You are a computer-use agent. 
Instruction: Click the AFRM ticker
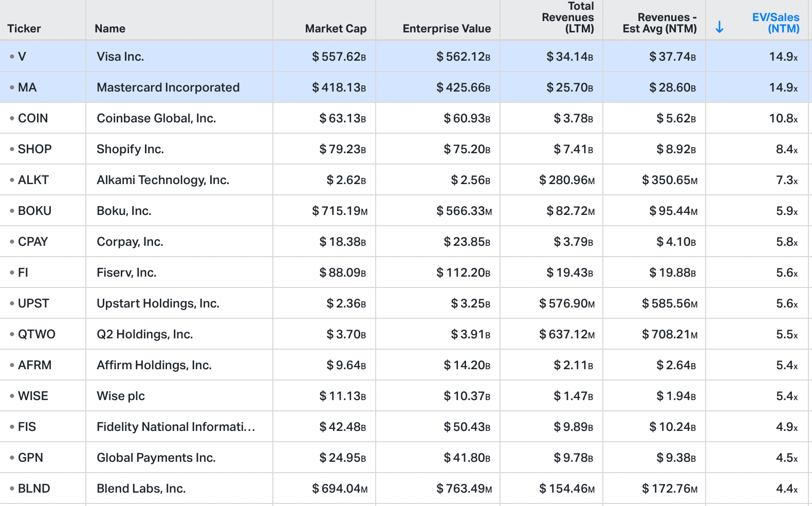coord(35,365)
